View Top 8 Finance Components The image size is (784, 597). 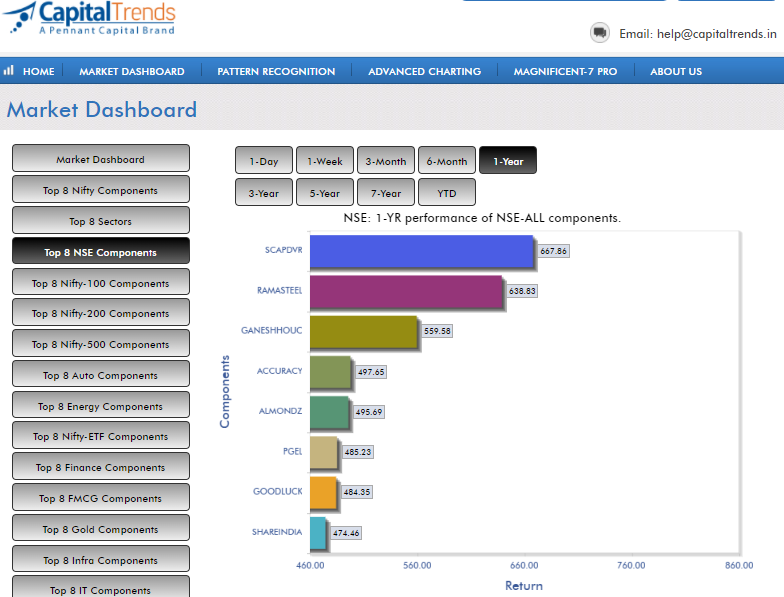click(100, 466)
